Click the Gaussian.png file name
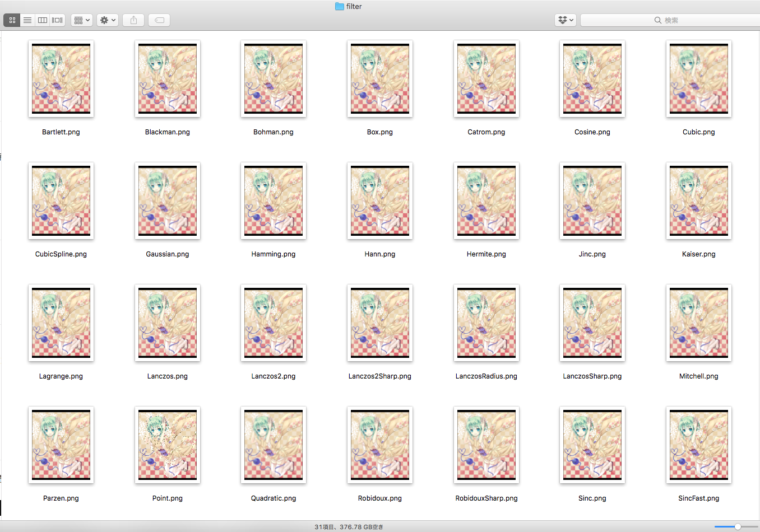 [x=168, y=254]
